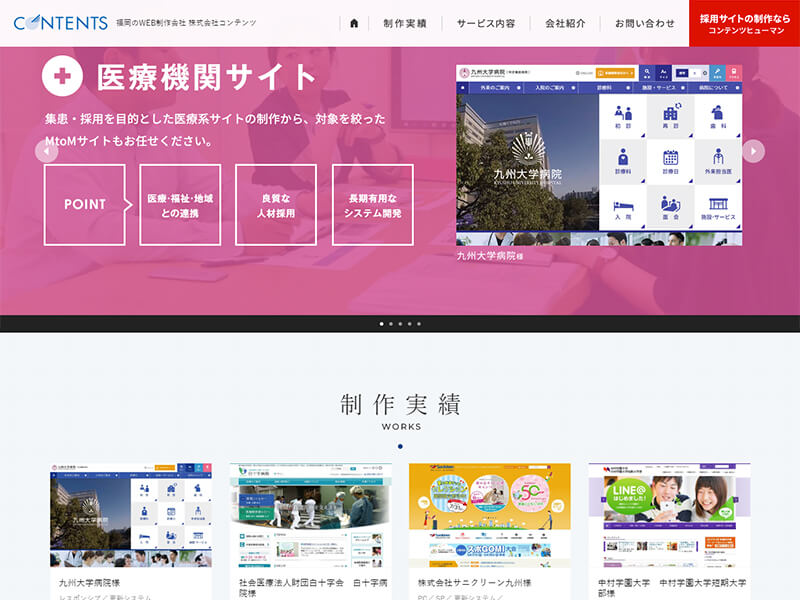Show the previous slide with left arrow
This screenshot has width=800, height=600.
click(46, 151)
